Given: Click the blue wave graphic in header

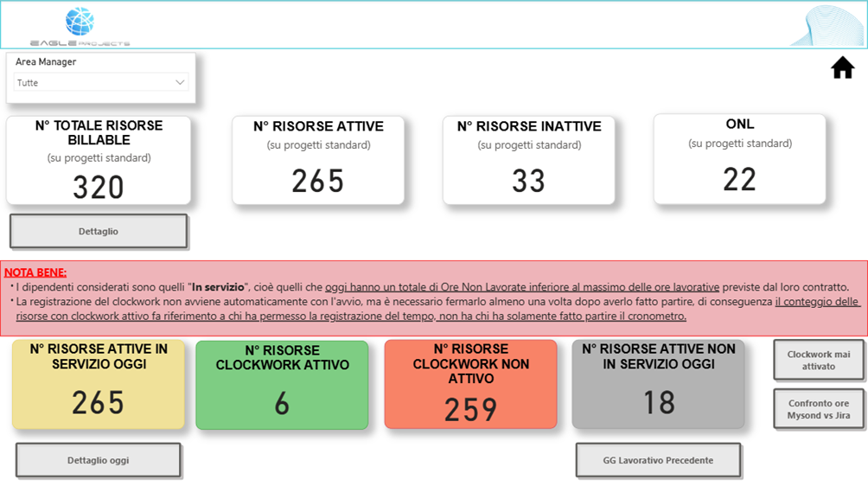Looking at the screenshot, I should (827, 26).
